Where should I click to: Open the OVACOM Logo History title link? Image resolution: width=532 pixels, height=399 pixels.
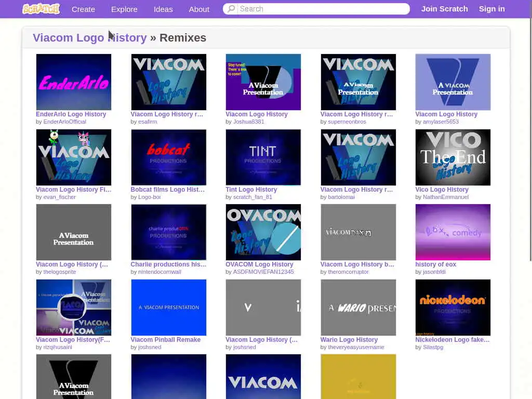pos(260,264)
